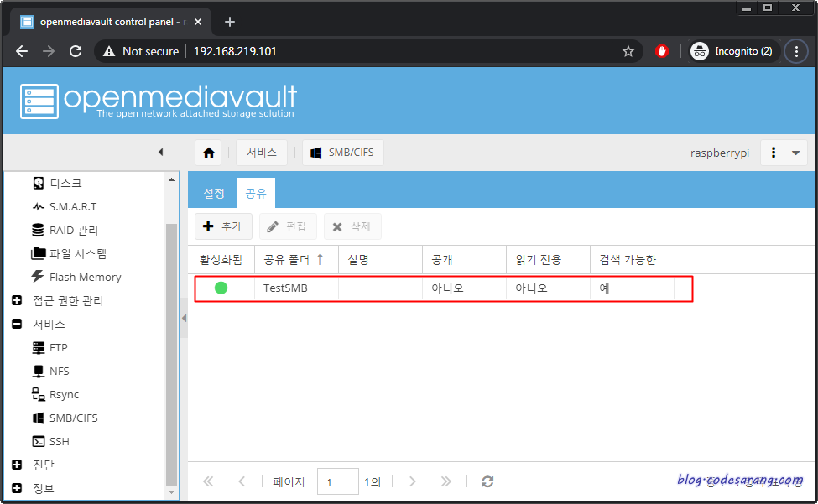Click the 추가 add button
The width and height of the screenshot is (818, 504).
[x=223, y=226]
